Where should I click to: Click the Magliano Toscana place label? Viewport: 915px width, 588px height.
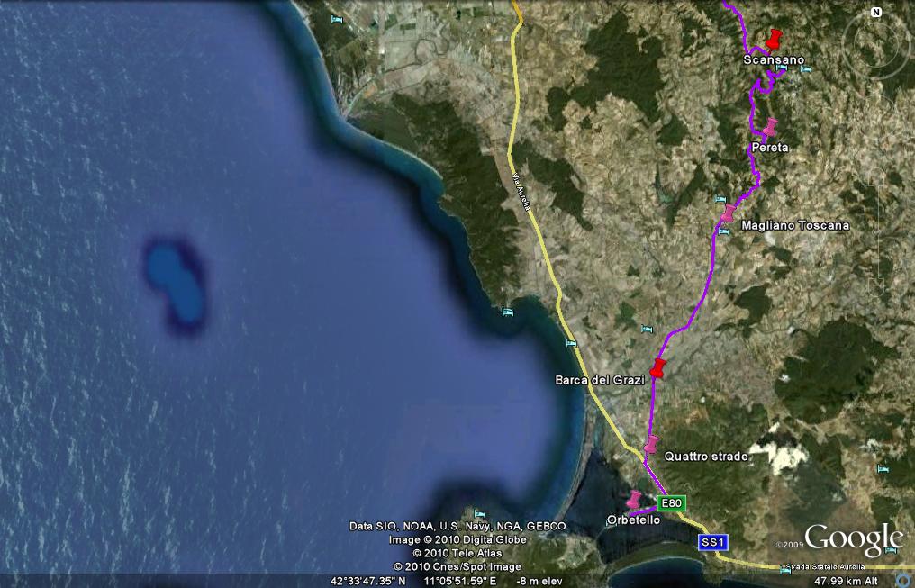tap(794, 225)
